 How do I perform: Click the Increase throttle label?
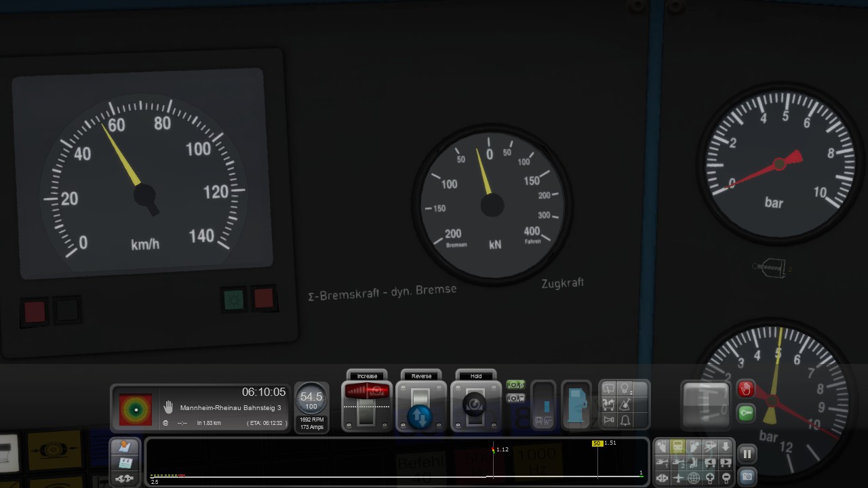coord(367,376)
